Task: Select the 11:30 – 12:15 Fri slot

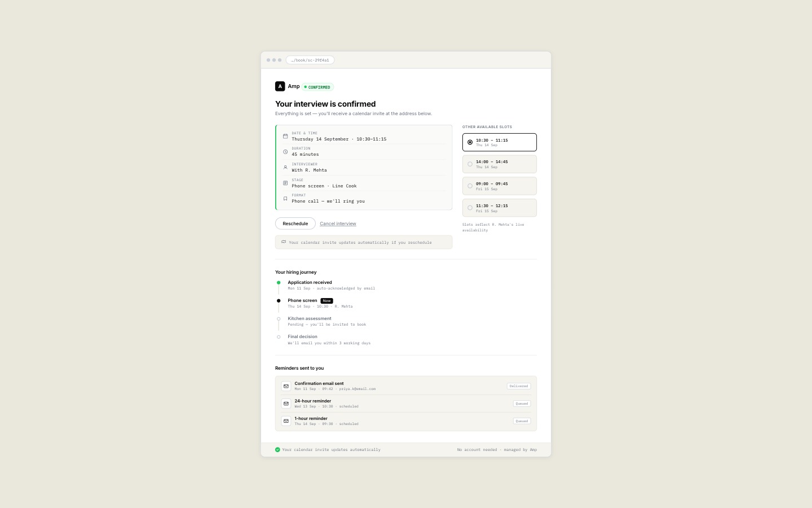Action: (500, 208)
